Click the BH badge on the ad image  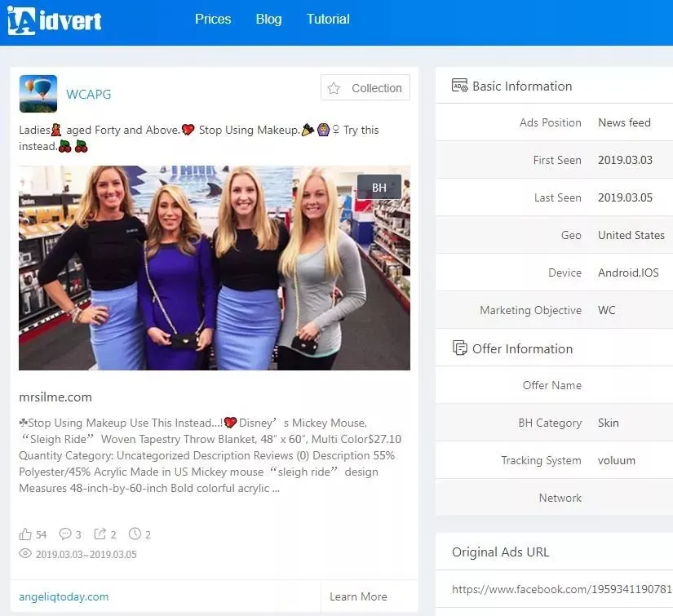pyautogui.click(x=379, y=187)
